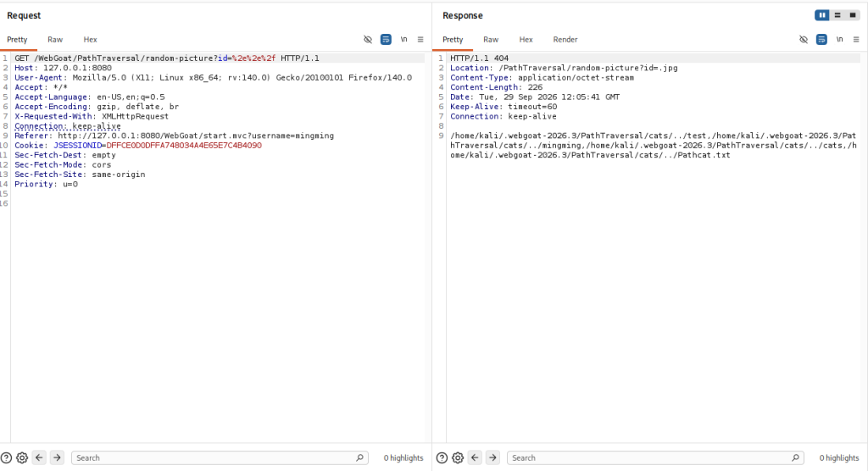Click the Request 0 highlights label
The height and width of the screenshot is (471, 868).
[x=403, y=457]
